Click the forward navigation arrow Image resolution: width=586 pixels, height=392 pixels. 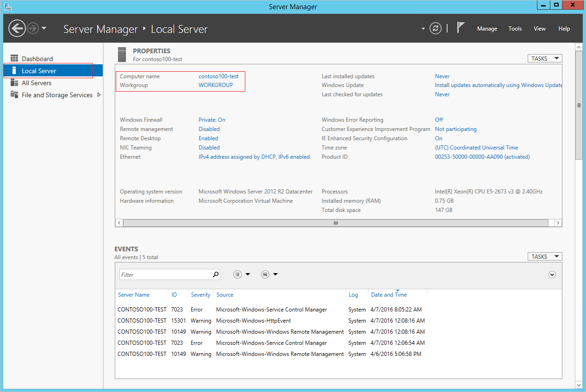tap(33, 28)
